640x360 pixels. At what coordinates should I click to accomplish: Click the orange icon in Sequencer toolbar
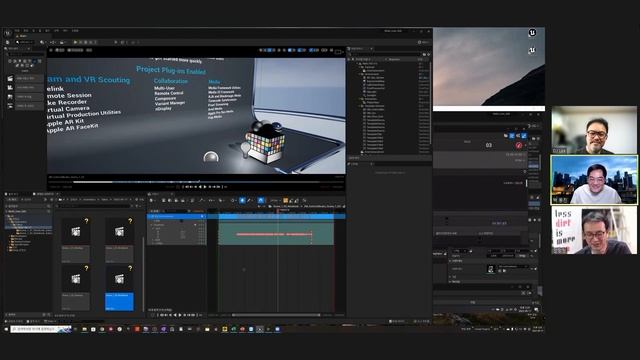tap(285, 200)
